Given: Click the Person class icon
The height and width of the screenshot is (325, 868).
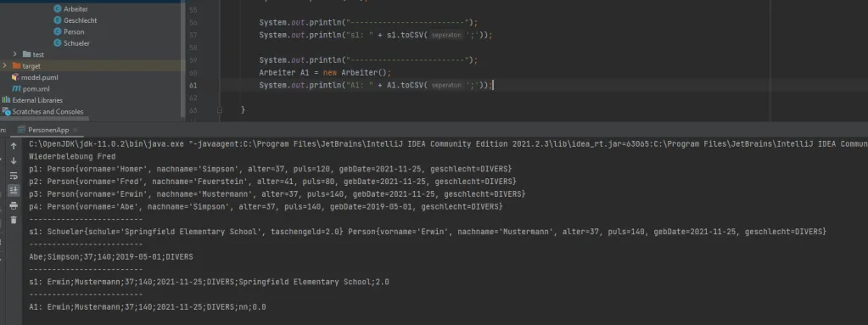Looking at the screenshot, I should point(58,31).
